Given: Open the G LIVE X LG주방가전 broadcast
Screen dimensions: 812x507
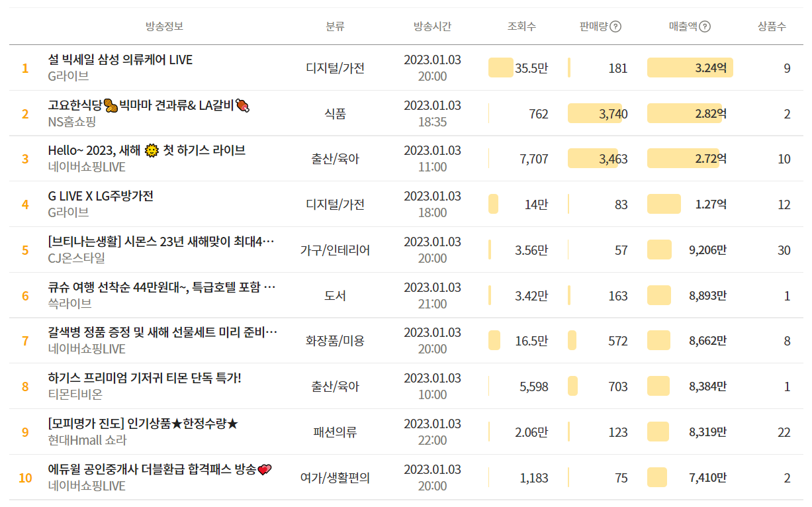Looking at the screenshot, I should point(101,196).
